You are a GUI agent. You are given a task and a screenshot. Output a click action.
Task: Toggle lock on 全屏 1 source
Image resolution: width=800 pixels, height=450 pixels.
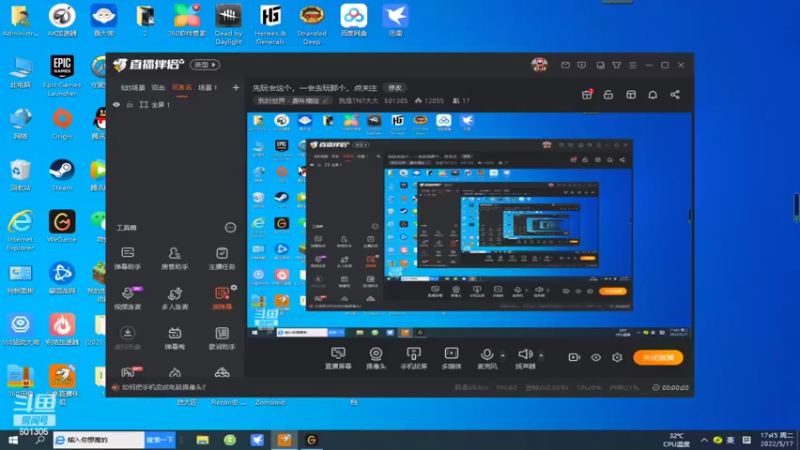click(x=130, y=105)
